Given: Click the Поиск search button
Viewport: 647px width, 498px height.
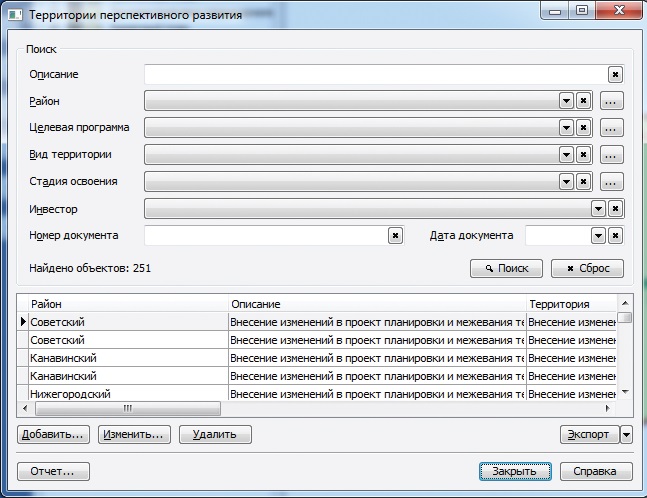Looking at the screenshot, I should click(x=506, y=269).
